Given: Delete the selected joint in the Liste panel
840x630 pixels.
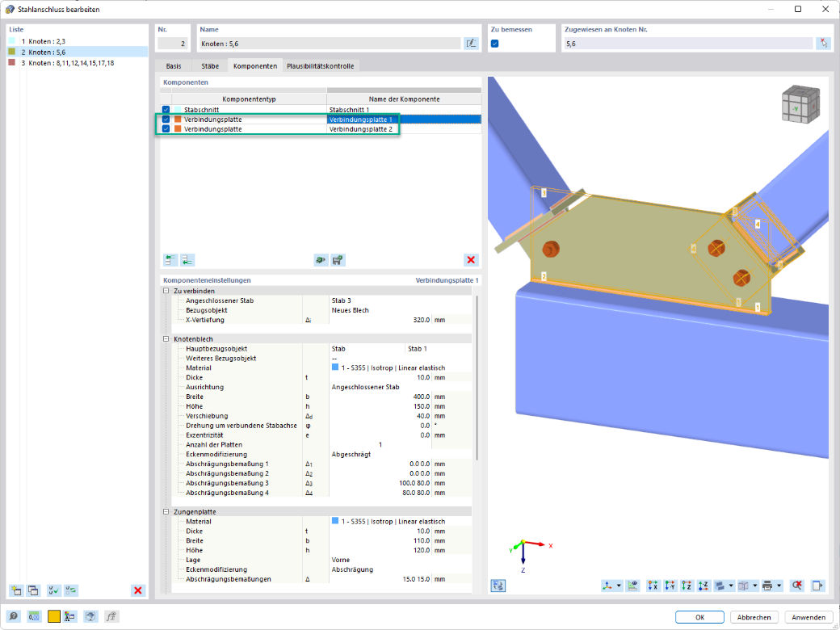Looking at the screenshot, I should click(x=138, y=590).
